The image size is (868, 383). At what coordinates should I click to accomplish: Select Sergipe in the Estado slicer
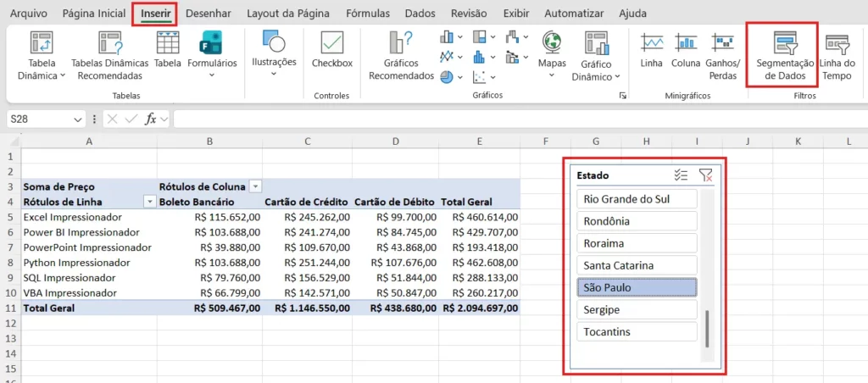[637, 309]
